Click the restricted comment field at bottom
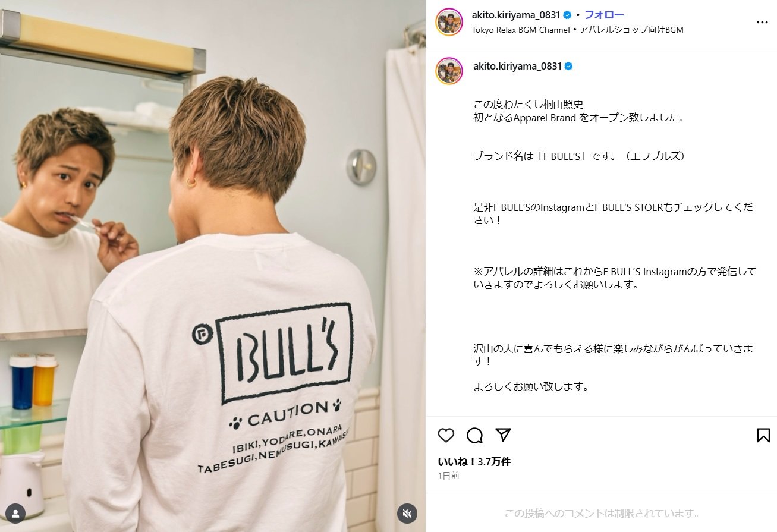Screen dimensions: 777x532 tap(602, 513)
